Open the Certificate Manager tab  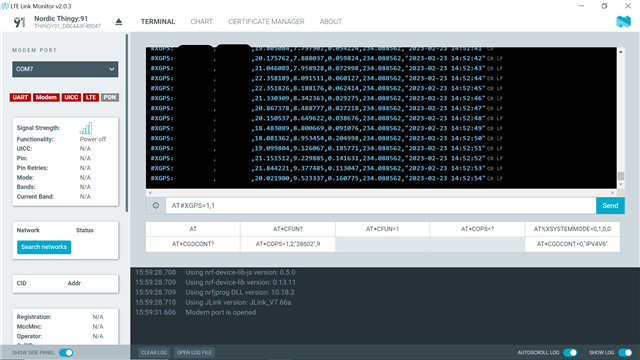coord(266,22)
